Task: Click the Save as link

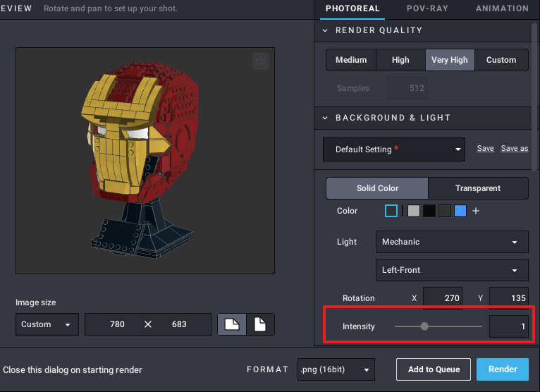Action: click(515, 149)
